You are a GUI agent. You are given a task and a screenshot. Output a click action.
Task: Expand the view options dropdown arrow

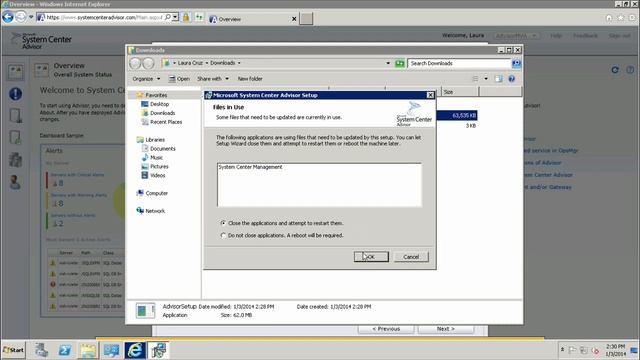(x=486, y=79)
